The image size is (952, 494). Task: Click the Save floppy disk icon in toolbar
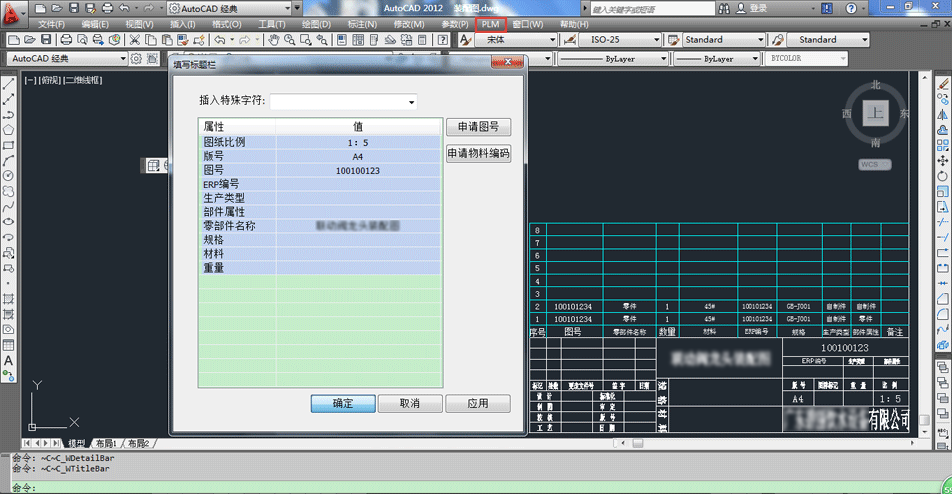tap(46, 40)
